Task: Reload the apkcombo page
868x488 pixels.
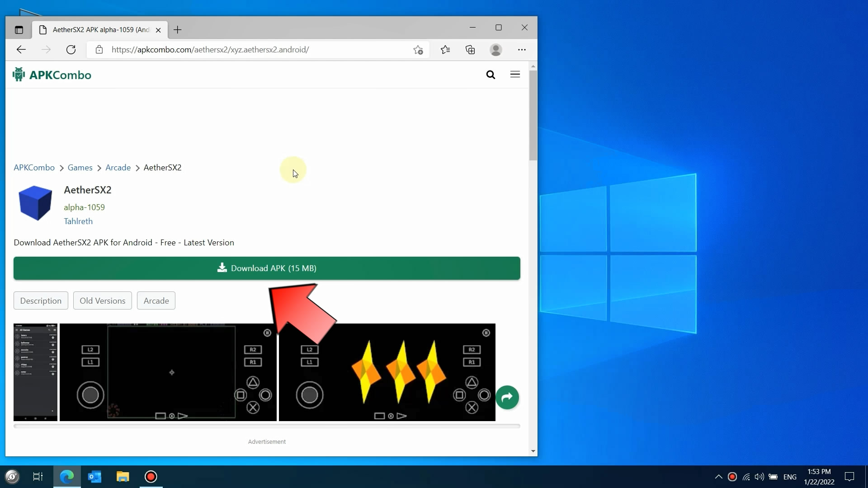Action: tap(71, 50)
